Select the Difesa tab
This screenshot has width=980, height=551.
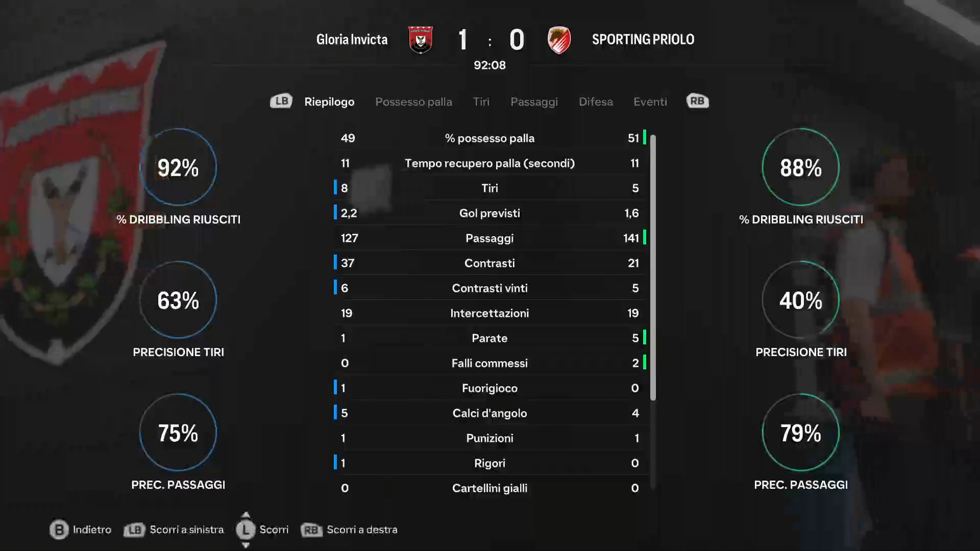(596, 102)
